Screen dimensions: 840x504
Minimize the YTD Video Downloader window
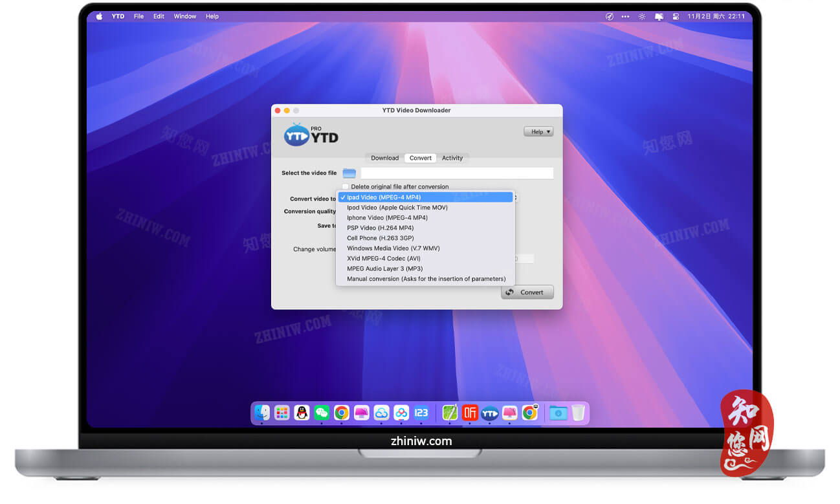click(x=287, y=111)
